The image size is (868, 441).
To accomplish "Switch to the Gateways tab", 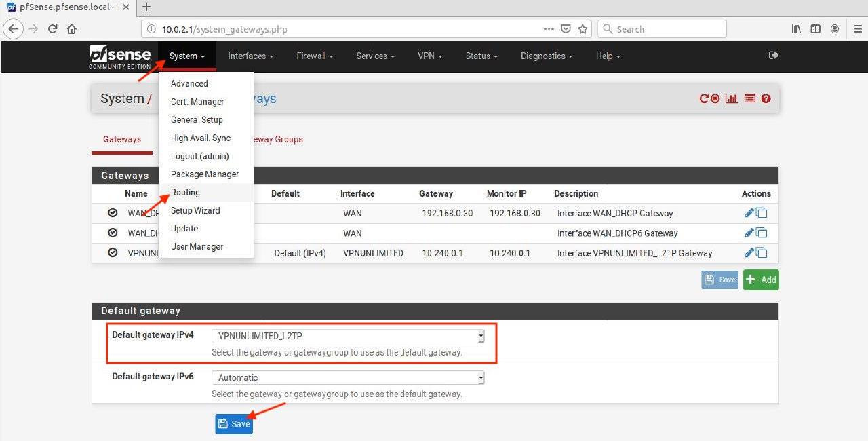I will point(122,139).
